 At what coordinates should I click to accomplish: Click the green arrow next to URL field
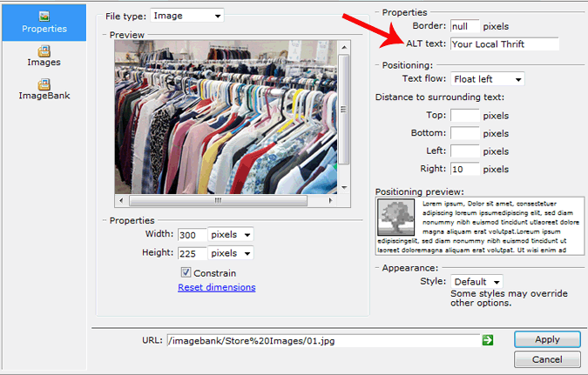(488, 340)
